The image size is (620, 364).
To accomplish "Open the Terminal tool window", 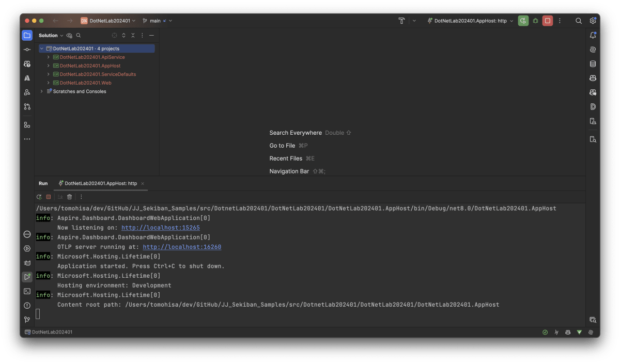I will coord(27,291).
